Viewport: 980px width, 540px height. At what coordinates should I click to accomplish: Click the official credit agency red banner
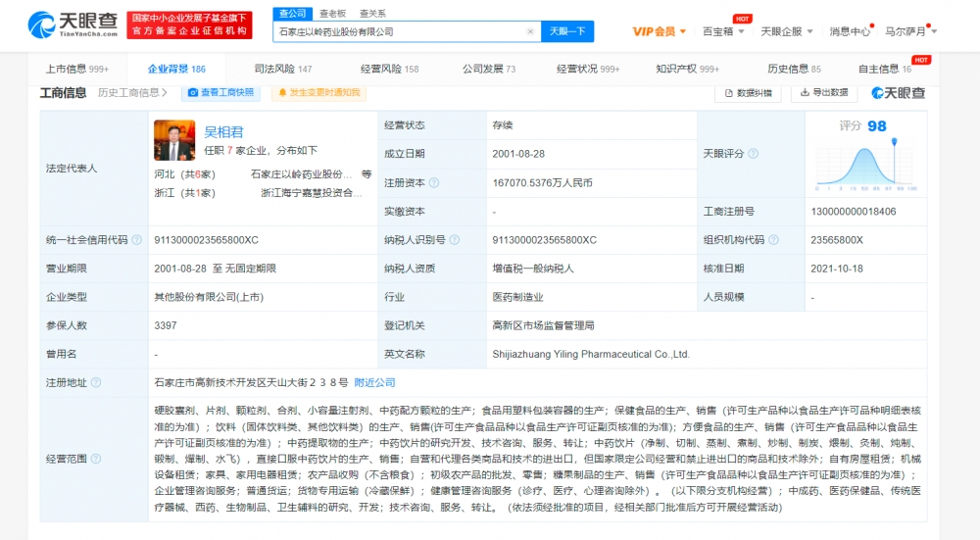click(189, 25)
